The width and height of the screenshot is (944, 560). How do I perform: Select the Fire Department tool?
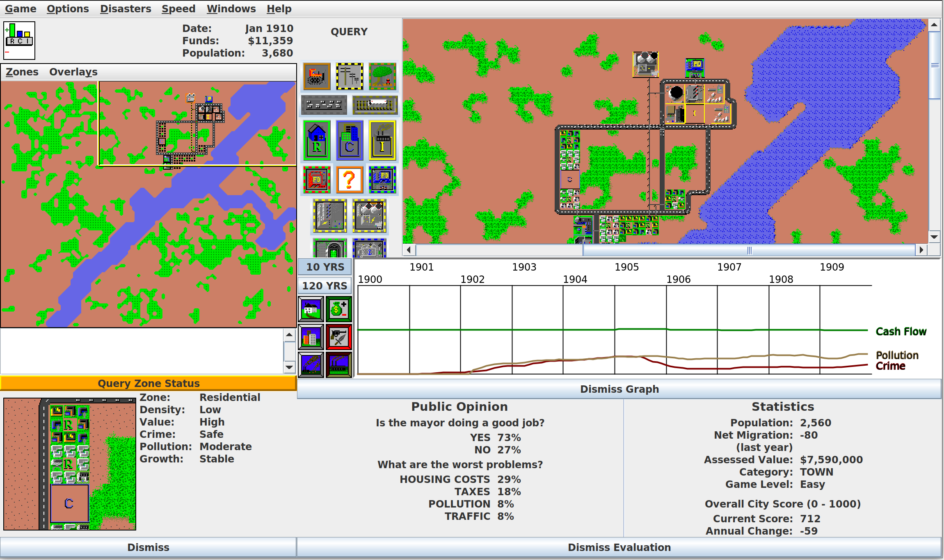(316, 180)
